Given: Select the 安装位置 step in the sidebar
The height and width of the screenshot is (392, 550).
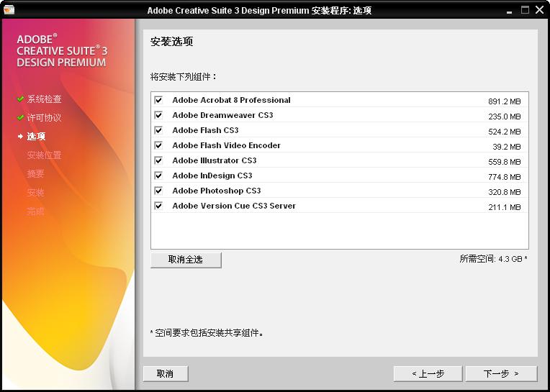Looking at the screenshot, I should tap(44, 155).
